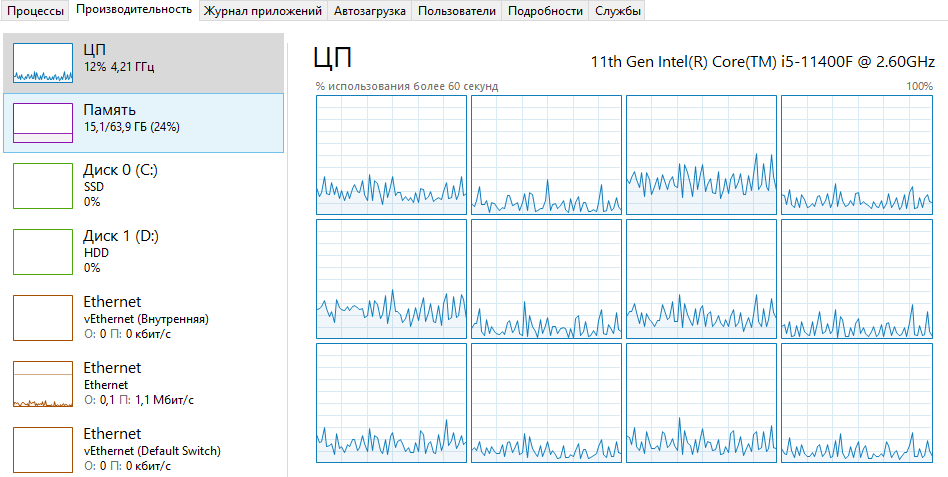948x477 pixels.
Task: Click the vEthernet (Внутренняя) graph thumbnail
Action: (43, 318)
